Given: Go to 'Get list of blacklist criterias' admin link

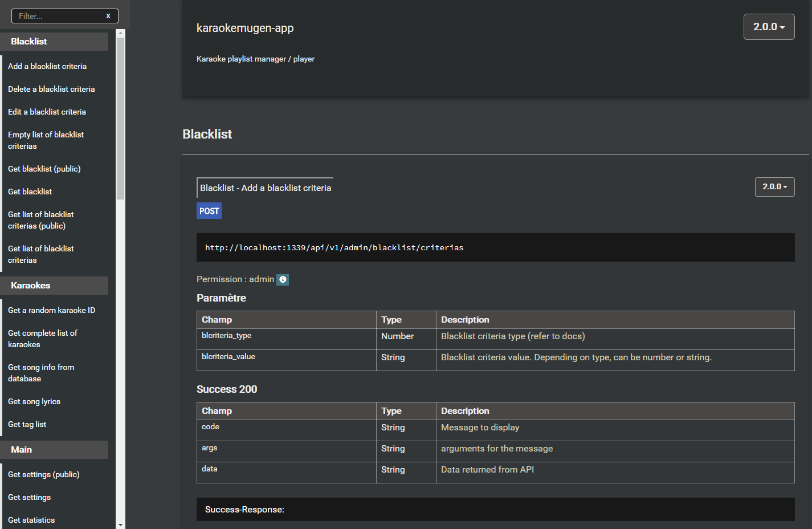Looking at the screenshot, I should tap(40, 254).
